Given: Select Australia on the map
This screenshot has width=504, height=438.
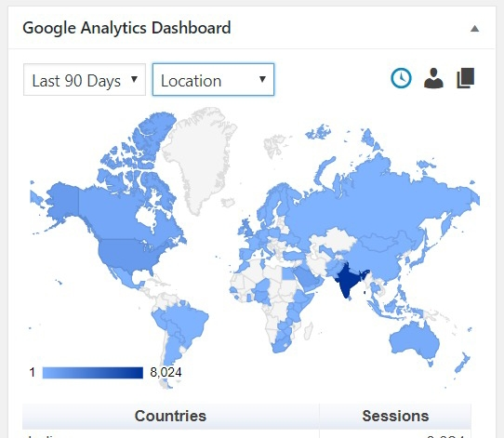Looking at the screenshot, I should click(x=415, y=342).
